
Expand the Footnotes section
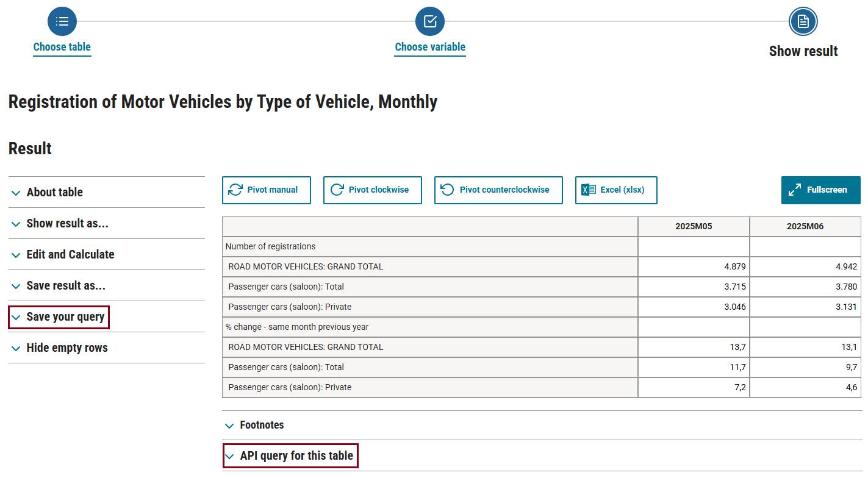542,425
